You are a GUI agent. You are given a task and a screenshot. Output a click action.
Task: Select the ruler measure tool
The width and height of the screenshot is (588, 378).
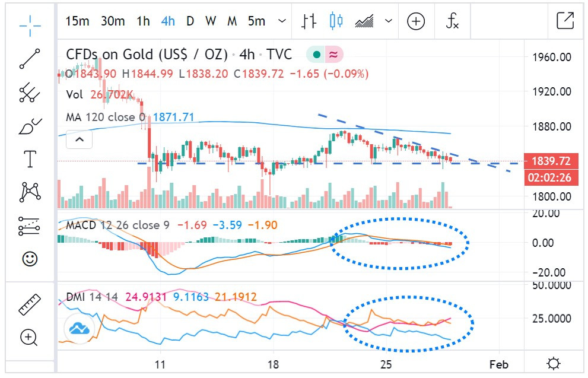point(30,303)
